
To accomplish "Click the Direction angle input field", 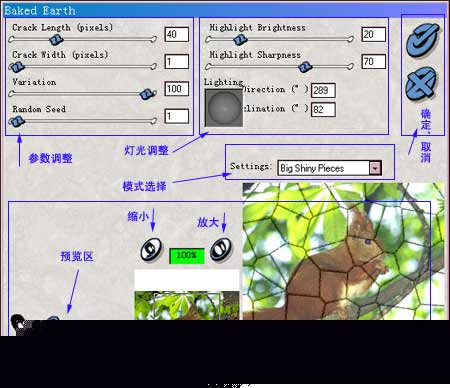I will (323, 90).
